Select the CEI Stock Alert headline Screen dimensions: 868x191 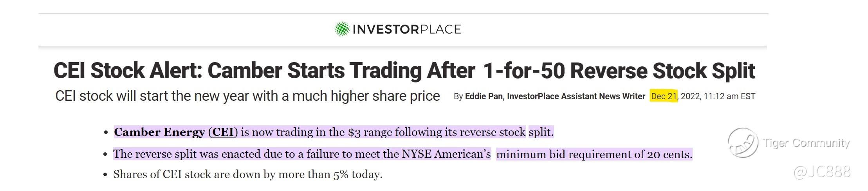coord(404,71)
